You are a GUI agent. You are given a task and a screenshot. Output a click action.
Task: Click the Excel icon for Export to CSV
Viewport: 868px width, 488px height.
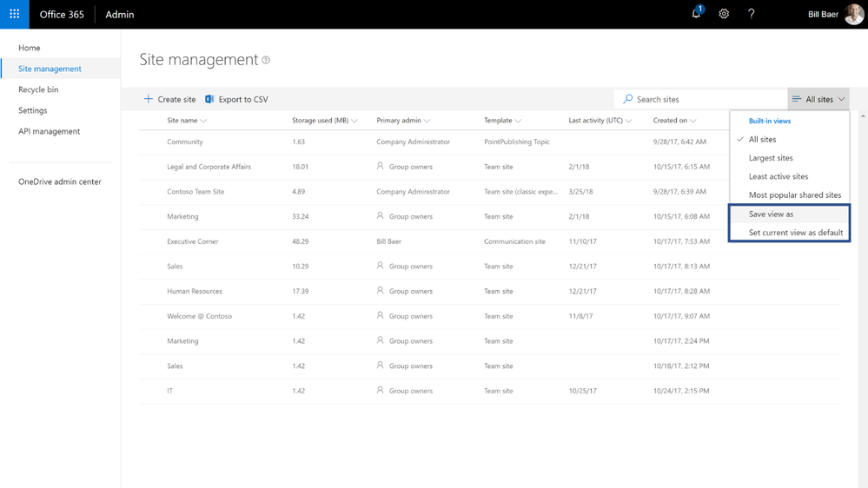[x=209, y=99]
